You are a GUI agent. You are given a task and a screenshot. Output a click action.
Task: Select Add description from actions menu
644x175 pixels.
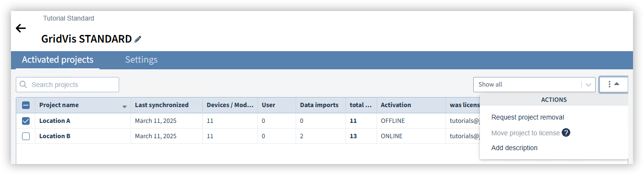pos(514,148)
